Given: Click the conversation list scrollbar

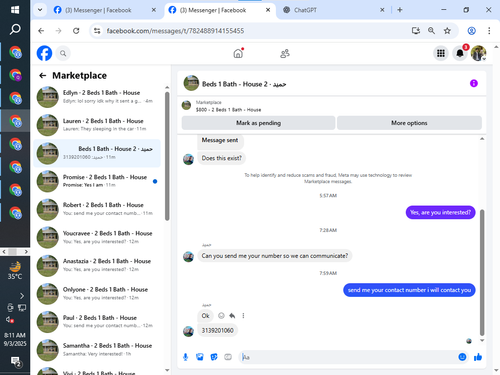Looking at the screenshot, I should pyautogui.click(x=167, y=156).
